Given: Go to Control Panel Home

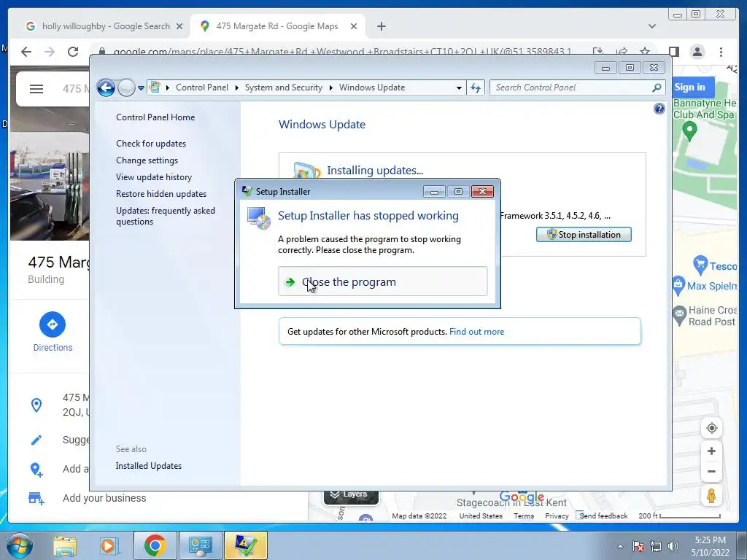Looking at the screenshot, I should (155, 117).
